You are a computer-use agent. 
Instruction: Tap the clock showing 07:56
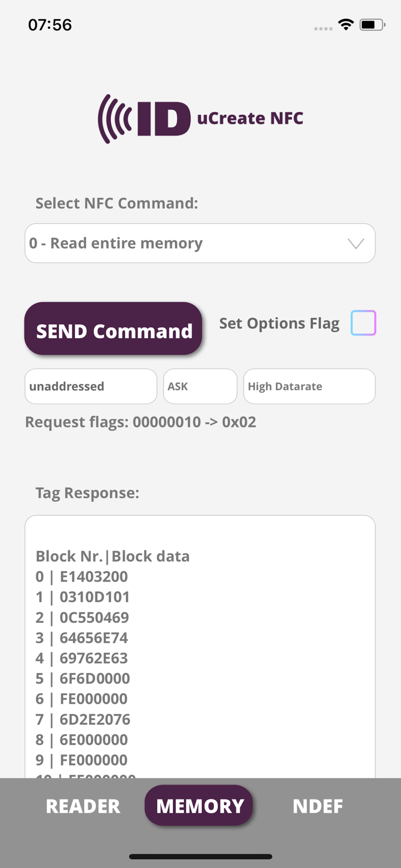pos(50,25)
